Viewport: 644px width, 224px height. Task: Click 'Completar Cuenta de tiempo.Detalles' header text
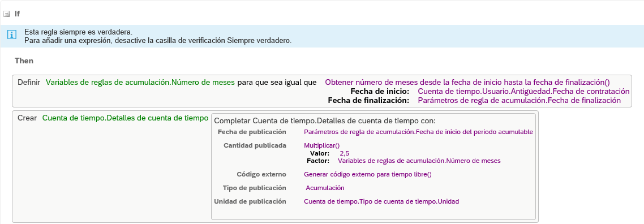click(325, 121)
